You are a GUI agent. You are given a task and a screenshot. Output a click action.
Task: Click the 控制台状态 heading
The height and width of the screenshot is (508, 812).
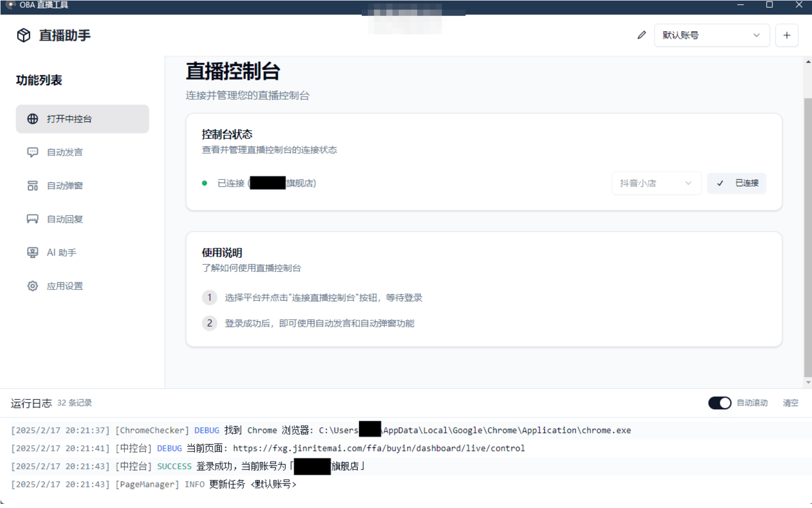pyautogui.click(x=227, y=134)
